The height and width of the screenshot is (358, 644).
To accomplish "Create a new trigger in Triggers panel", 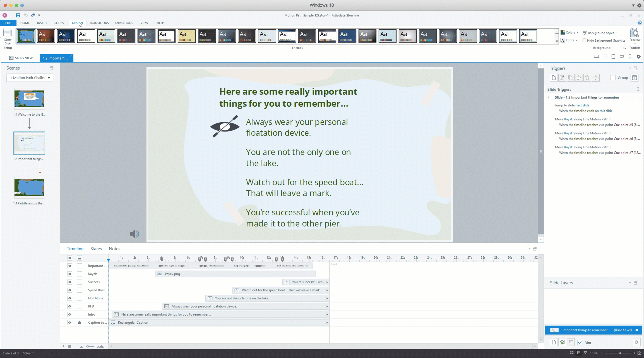I will 554,78.
